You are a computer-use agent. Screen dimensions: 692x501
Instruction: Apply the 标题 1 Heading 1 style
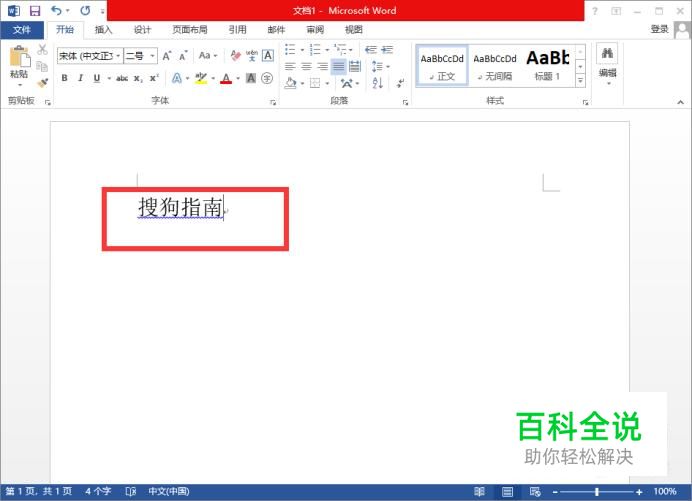547,66
